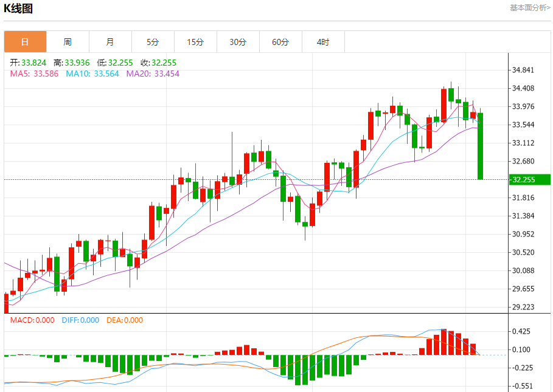
Task: Click the MA20 indicator label
Action: [x=153, y=74]
